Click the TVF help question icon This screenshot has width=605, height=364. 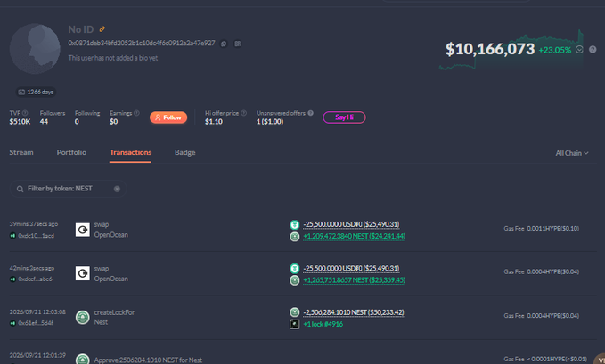(x=25, y=113)
